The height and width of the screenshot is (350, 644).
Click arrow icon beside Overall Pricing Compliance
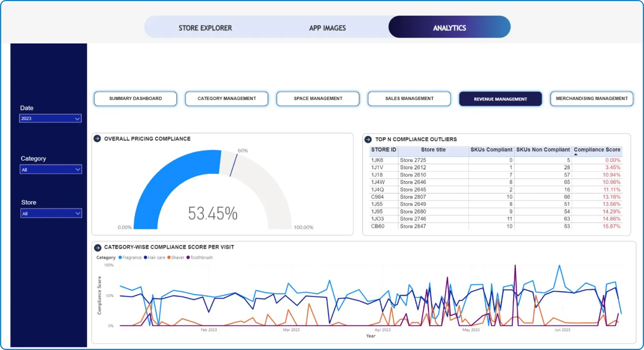point(97,138)
